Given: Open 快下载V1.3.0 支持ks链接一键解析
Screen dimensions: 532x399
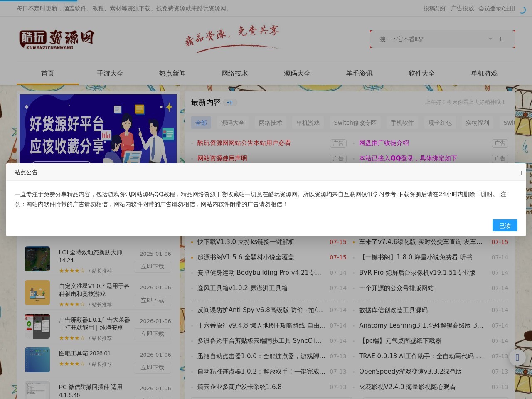Looking at the screenshot, I should click(x=246, y=242).
